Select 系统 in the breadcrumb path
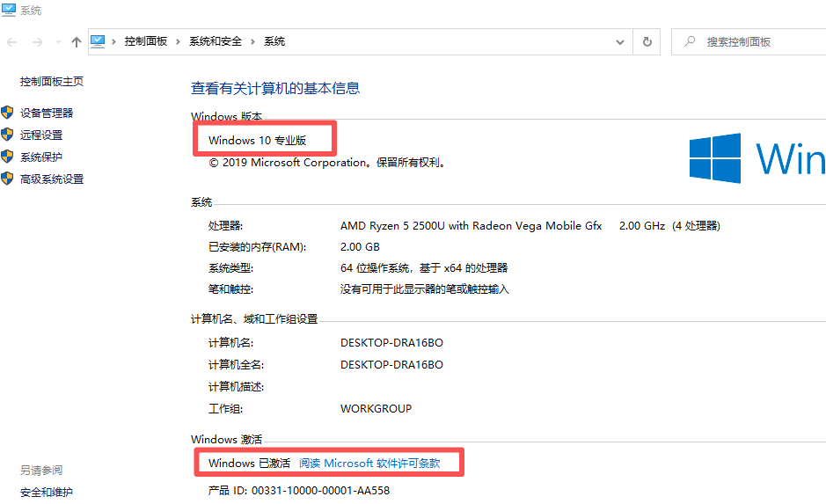Screen dimensions: 826x504 click(x=274, y=41)
